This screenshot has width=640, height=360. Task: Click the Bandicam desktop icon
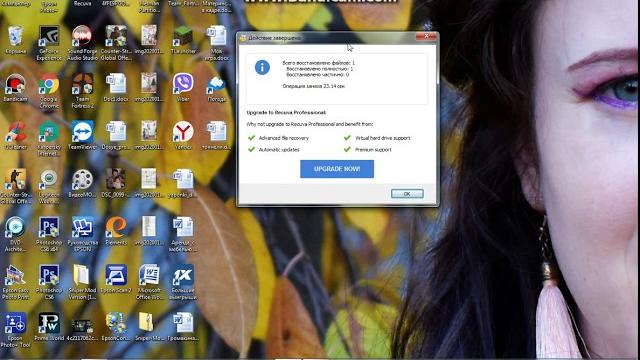(x=15, y=87)
